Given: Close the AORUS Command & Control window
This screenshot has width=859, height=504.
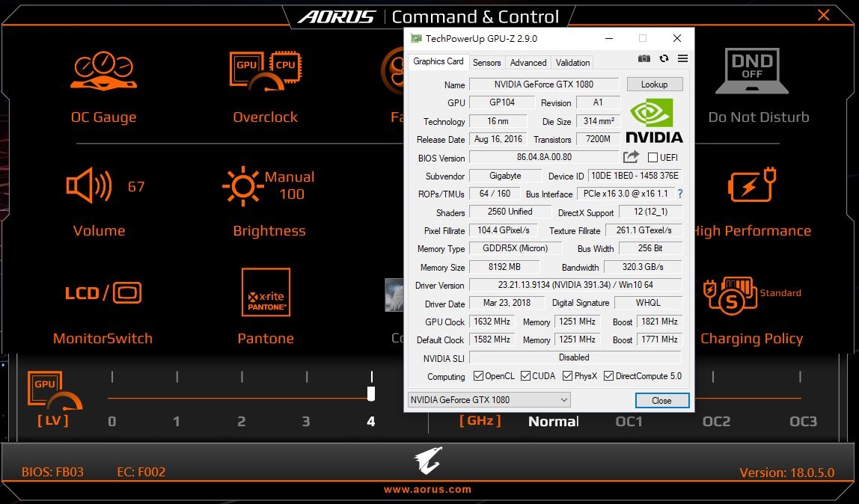Looking at the screenshot, I should (823, 15).
